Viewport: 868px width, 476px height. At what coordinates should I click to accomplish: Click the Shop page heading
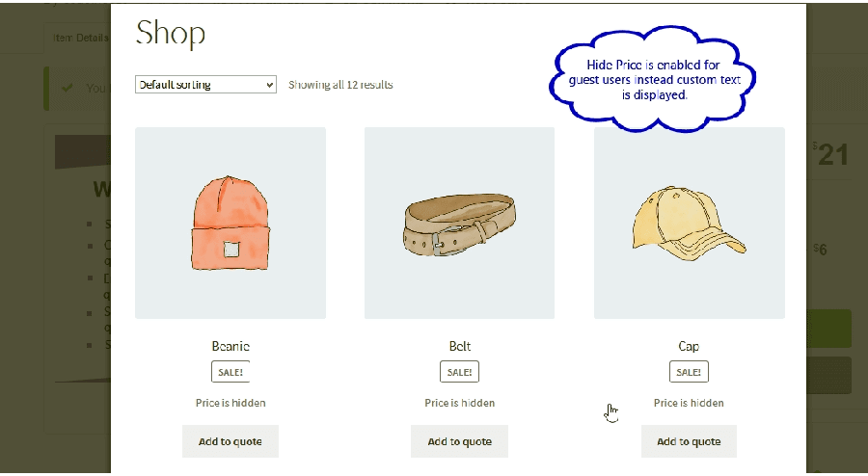click(x=171, y=33)
